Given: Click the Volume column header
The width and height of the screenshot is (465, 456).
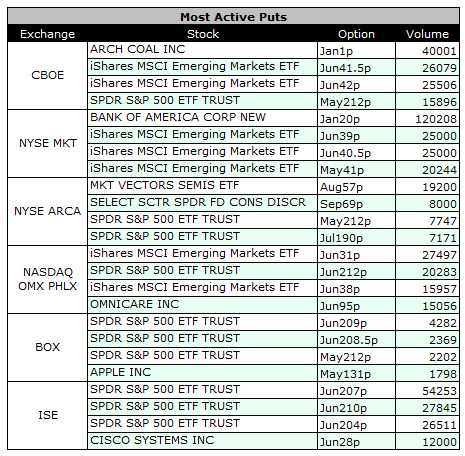Looking at the screenshot, I should [x=427, y=34].
